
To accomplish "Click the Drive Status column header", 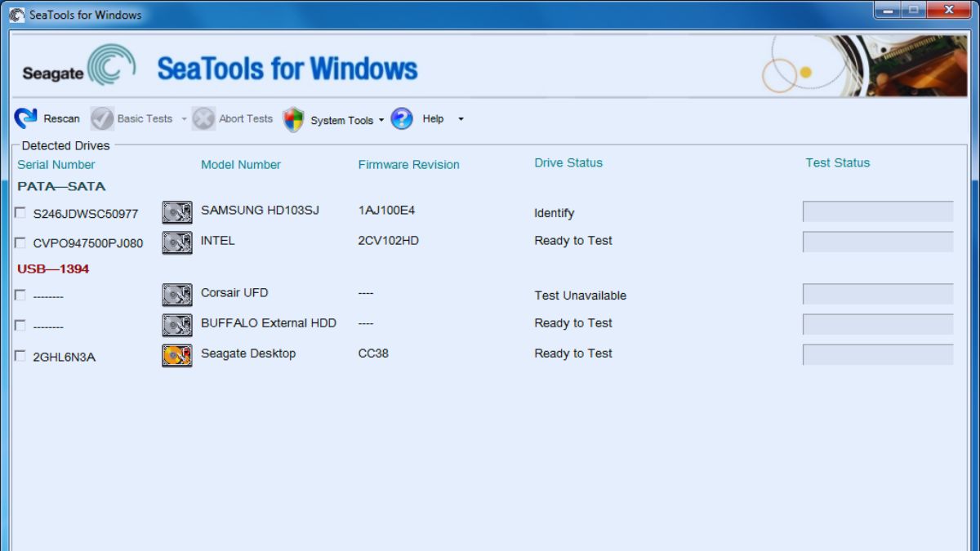I will 568,162.
